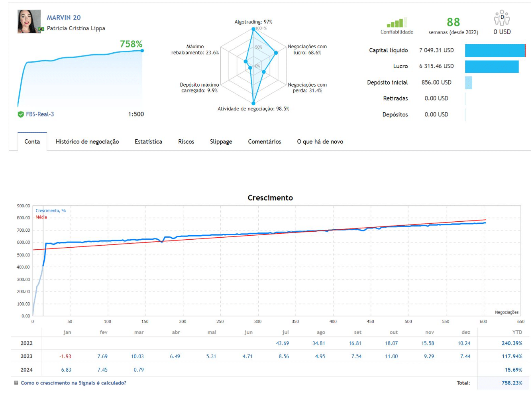The height and width of the screenshot is (394, 532).
Task: Click the Brazil flag icon
Action: (x=41, y=29)
